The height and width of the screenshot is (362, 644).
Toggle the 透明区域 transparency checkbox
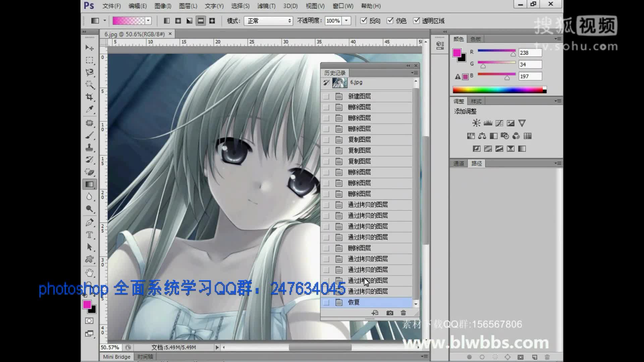[x=416, y=21]
